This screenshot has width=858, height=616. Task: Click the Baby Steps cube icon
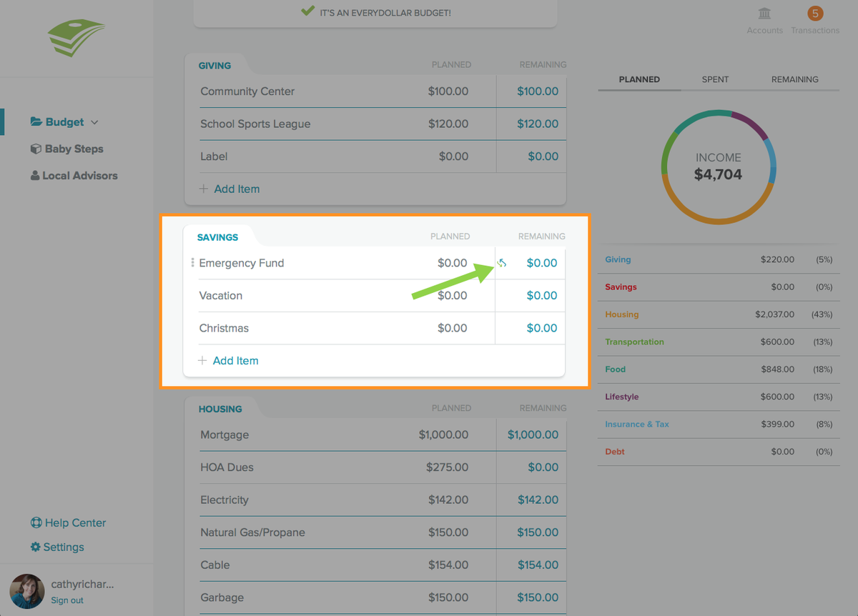pyautogui.click(x=36, y=149)
